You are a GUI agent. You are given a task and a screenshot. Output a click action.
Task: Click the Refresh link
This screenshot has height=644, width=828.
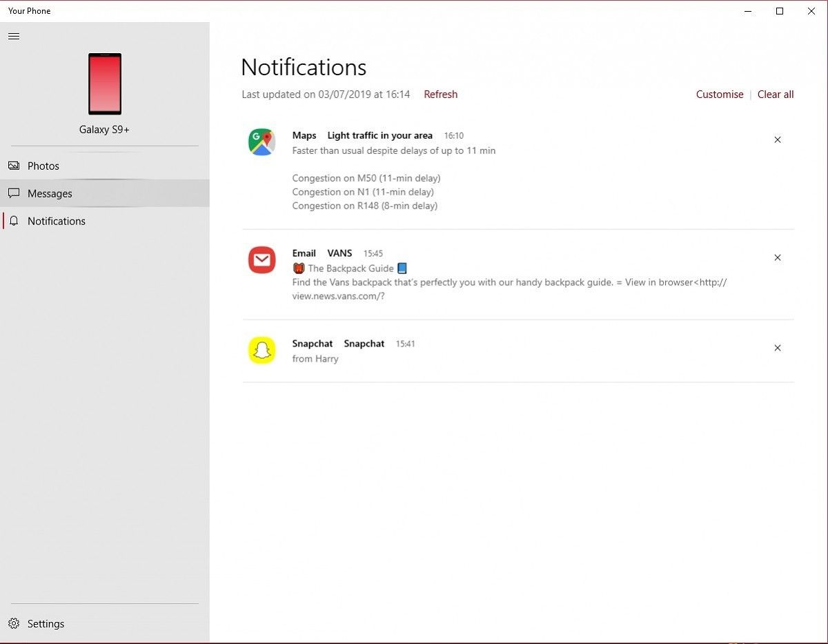(x=440, y=95)
